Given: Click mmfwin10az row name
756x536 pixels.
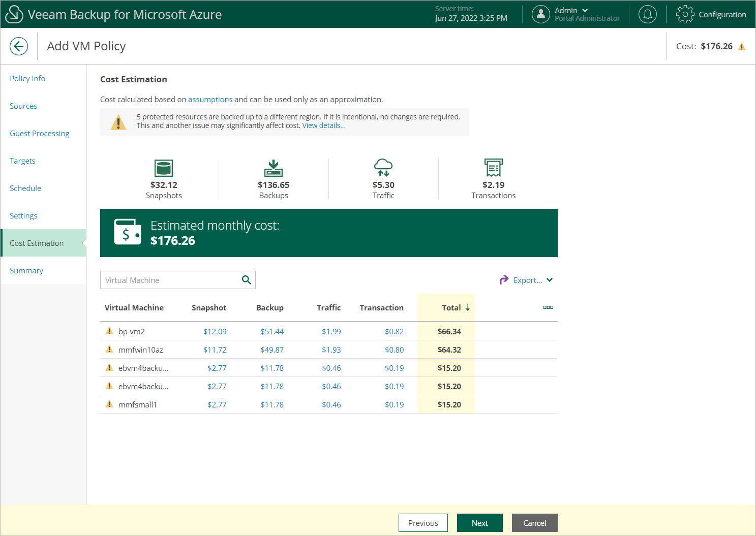Looking at the screenshot, I should point(141,350).
